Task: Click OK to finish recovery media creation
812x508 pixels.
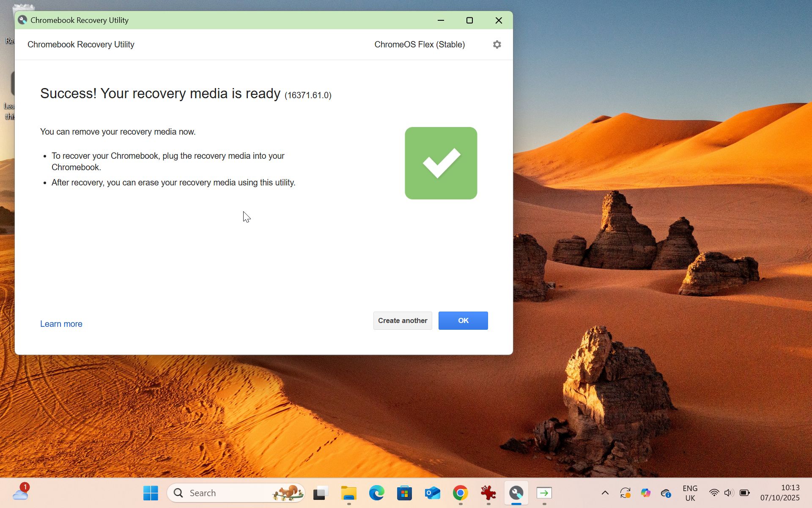Action: click(463, 320)
